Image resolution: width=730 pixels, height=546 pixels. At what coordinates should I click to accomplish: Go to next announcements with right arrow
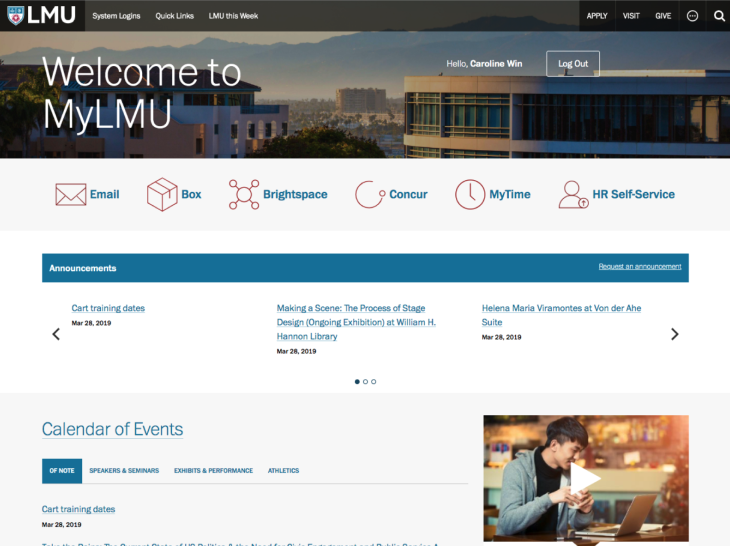click(x=675, y=334)
